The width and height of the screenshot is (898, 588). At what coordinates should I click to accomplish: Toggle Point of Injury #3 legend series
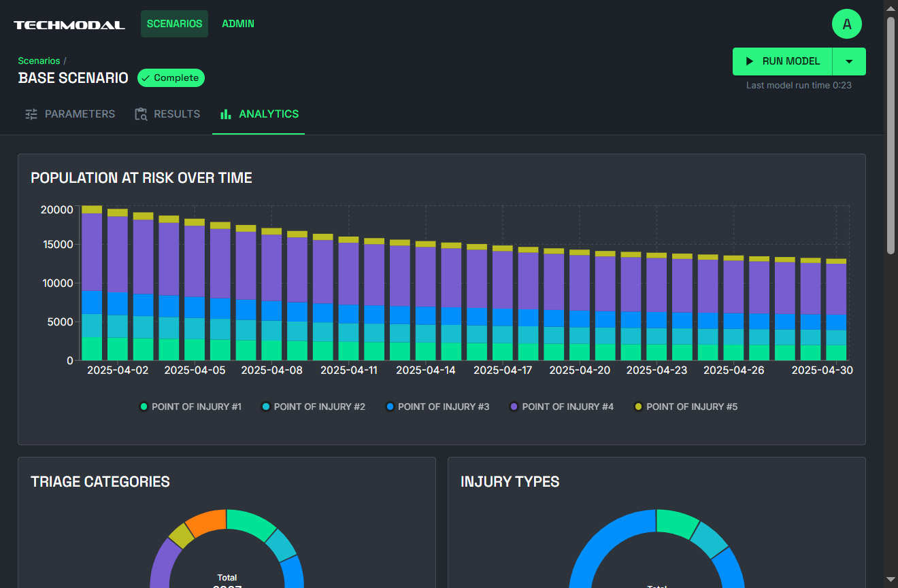(x=437, y=407)
